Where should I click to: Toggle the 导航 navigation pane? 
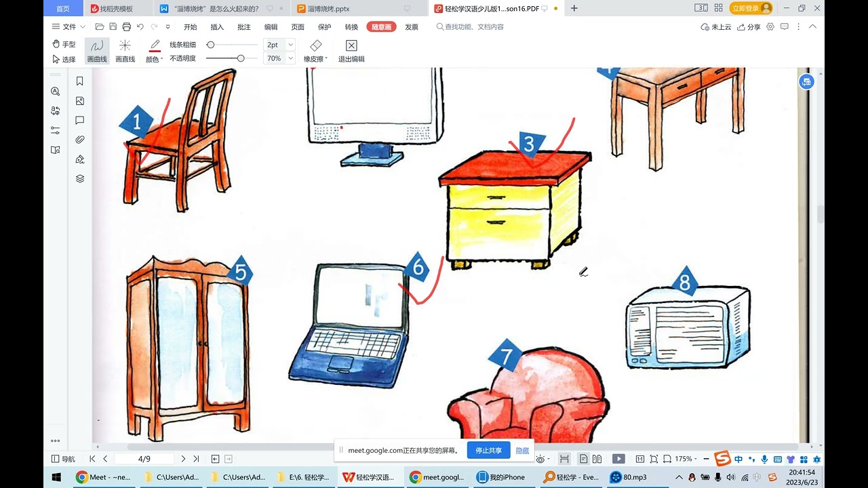64,459
